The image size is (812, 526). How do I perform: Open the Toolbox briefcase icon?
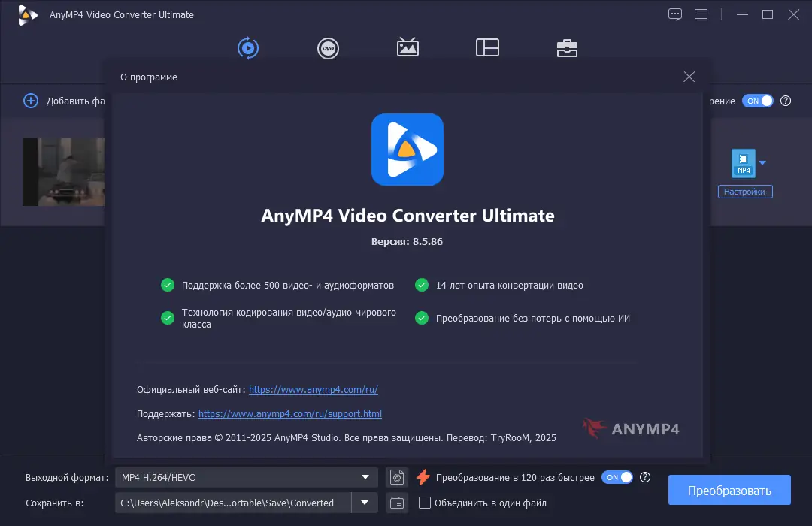point(567,48)
